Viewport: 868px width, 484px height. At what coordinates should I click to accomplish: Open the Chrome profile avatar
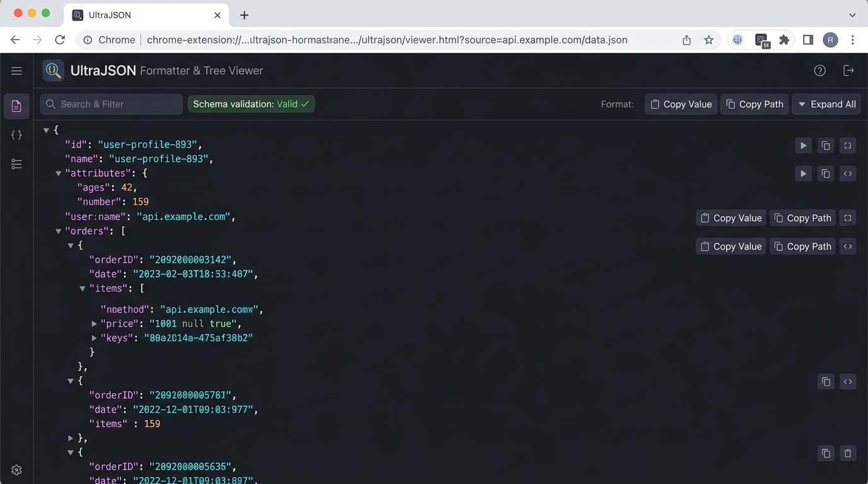click(x=830, y=40)
